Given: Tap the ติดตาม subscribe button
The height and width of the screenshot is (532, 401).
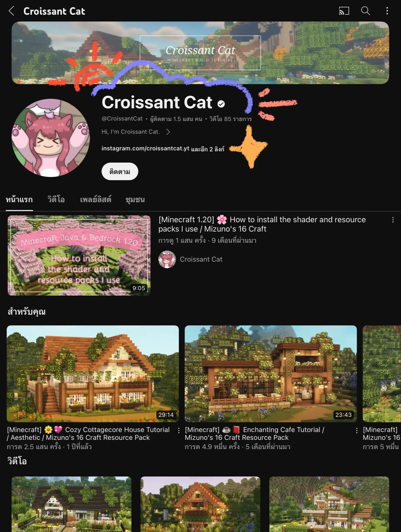Looking at the screenshot, I should coord(120,171).
